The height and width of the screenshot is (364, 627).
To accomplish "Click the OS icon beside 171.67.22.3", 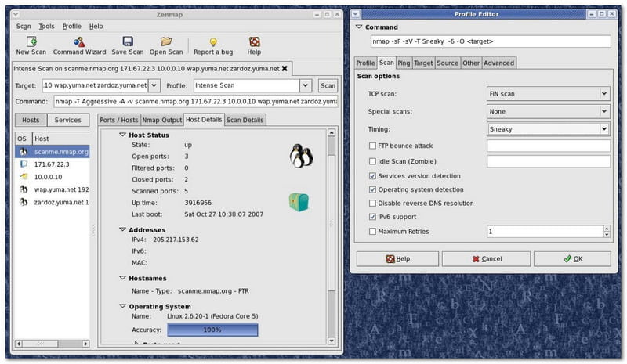I will (x=24, y=164).
